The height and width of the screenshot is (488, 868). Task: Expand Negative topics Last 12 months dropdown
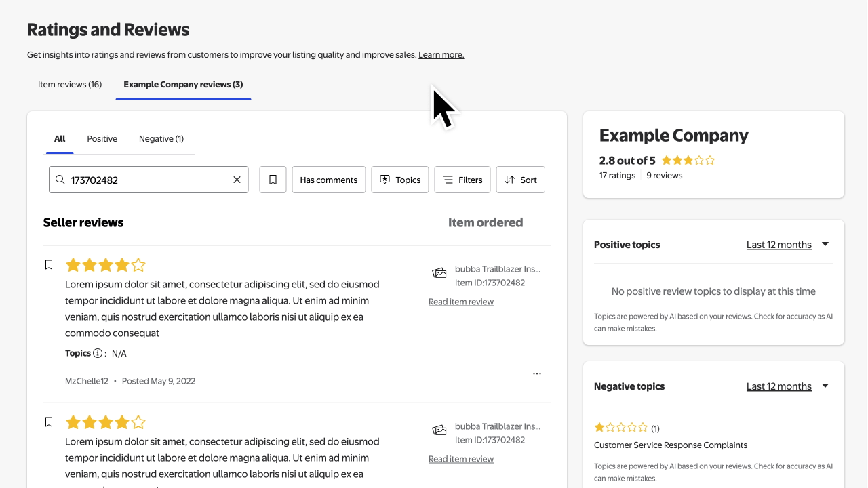(787, 386)
